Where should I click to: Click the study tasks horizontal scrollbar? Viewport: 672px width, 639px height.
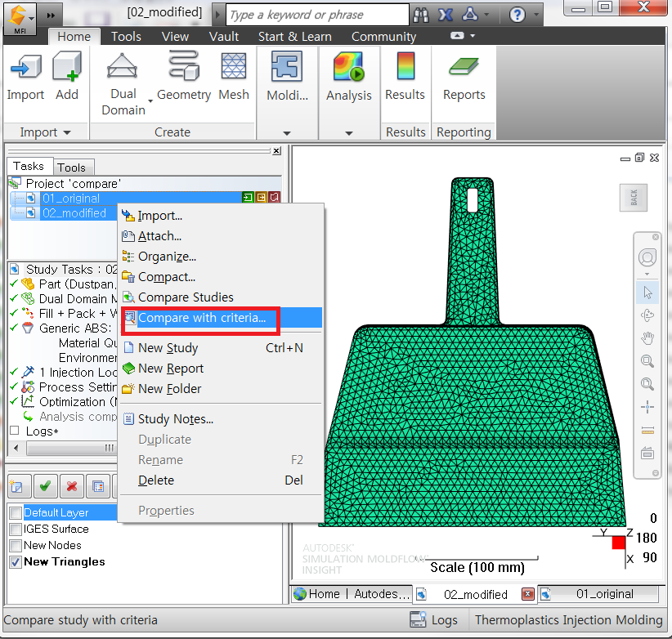coord(70,448)
